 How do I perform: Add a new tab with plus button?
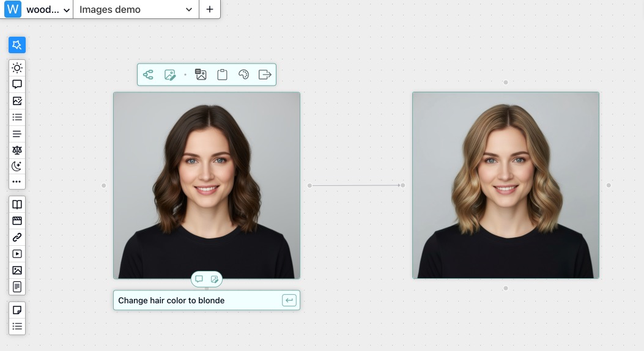pyautogui.click(x=210, y=10)
